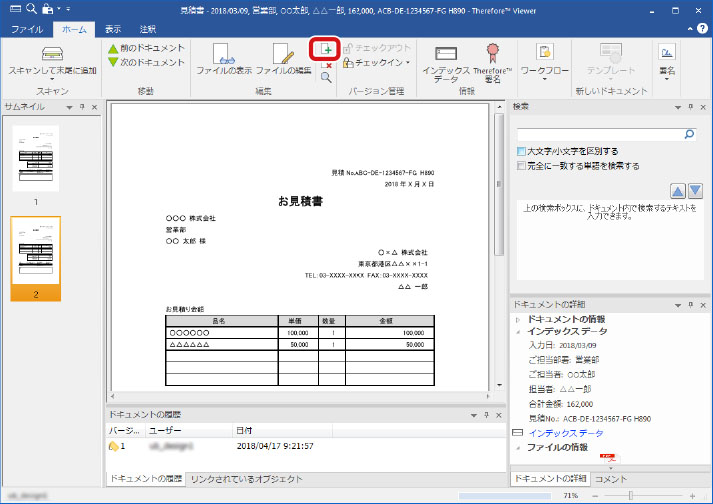Click the search magnifier in the 検索 panel
Screen dimensions: 713x504
click(x=689, y=132)
